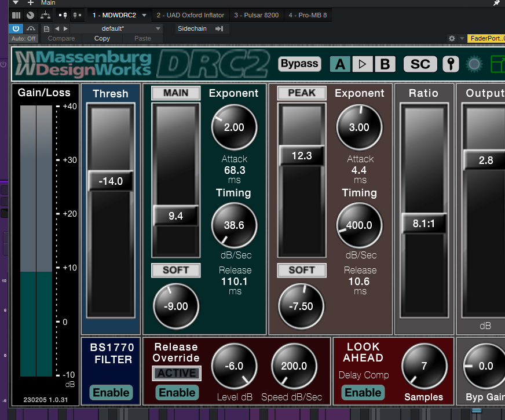Open the default* preset dropdown
505x420 pixels.
tap(116, 28)
